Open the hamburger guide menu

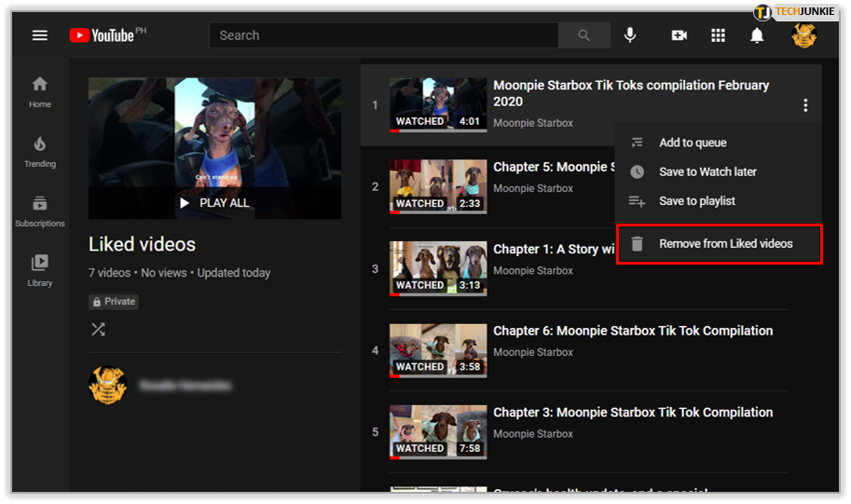40,35
